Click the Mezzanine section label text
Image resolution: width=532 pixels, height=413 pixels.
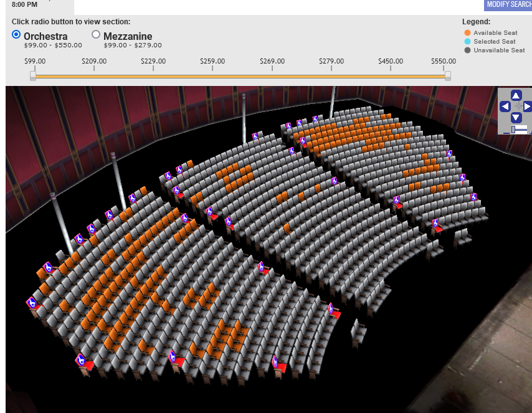pyautogui.click(x=128, y=36)
